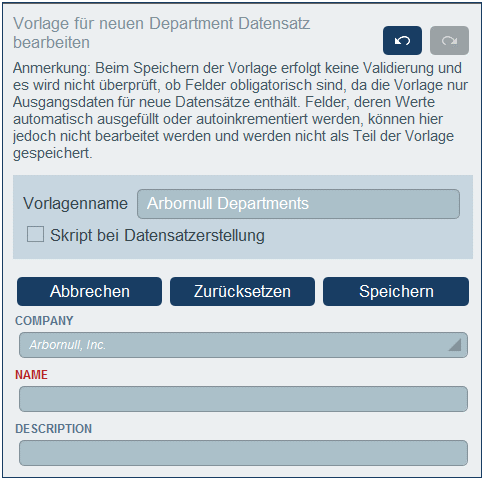Click the undo arrow icon
484x480 pixels.
tap(402, 41)
